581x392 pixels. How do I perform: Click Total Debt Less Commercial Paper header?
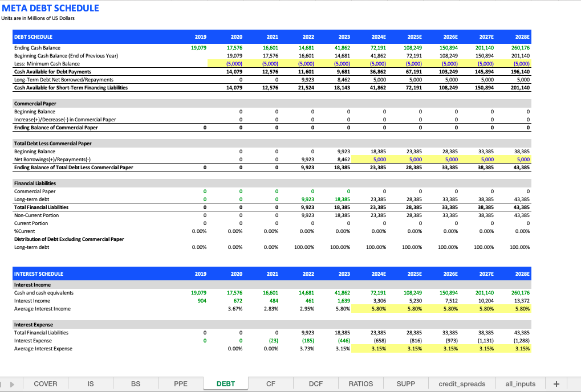click(x=52, y=144)
